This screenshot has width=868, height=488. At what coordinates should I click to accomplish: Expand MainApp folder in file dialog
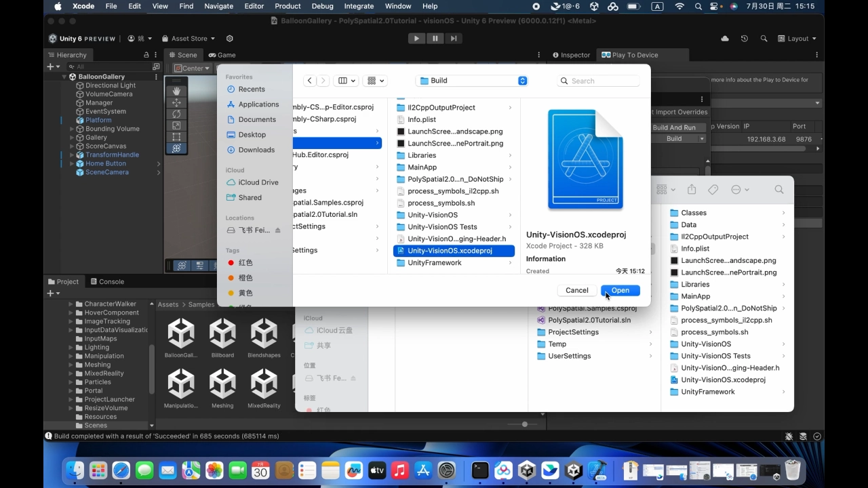(x=510, y=167)
